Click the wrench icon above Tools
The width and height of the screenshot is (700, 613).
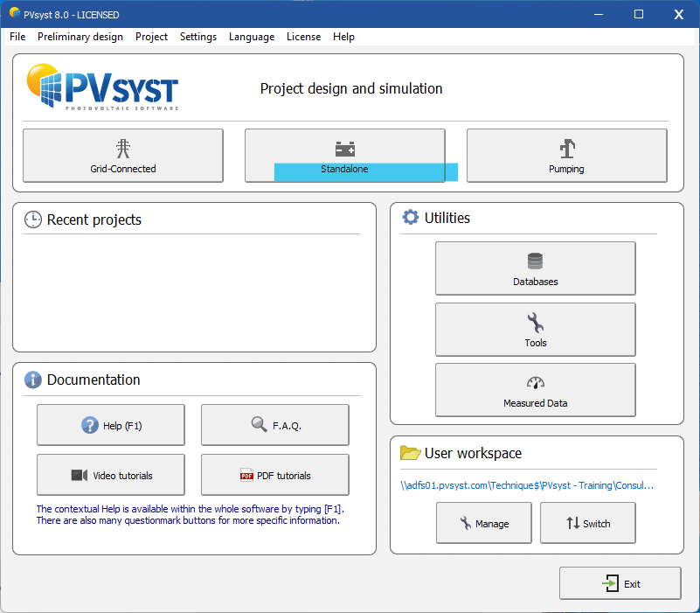coord(535,323)
